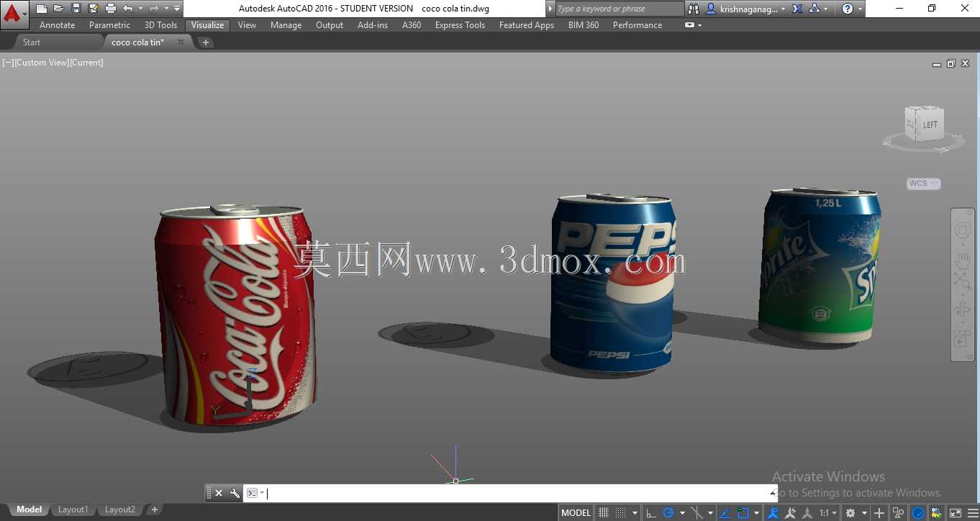Click the command line input field
980x521 pixels.
tap(518, 493)
